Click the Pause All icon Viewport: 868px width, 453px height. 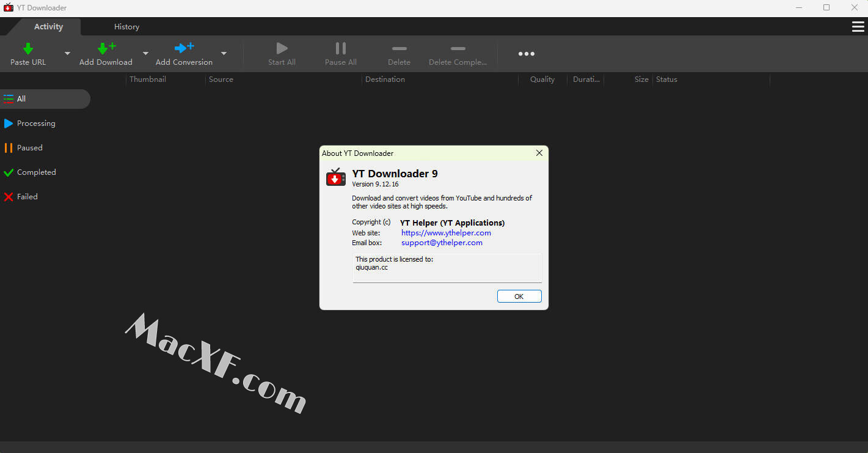[341, 48]
